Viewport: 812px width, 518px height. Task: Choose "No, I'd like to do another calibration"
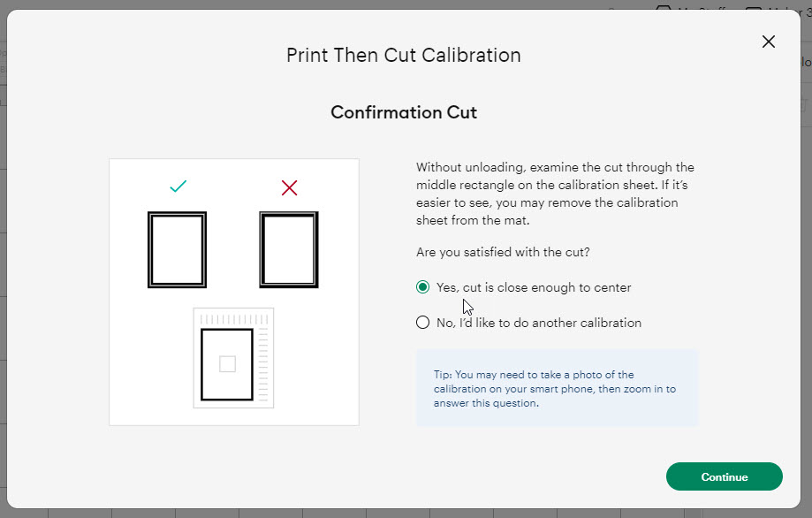(422, 322)
